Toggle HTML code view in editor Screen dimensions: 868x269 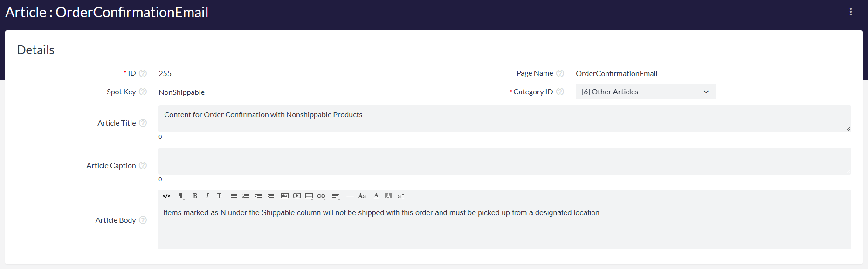click(166, 196)
